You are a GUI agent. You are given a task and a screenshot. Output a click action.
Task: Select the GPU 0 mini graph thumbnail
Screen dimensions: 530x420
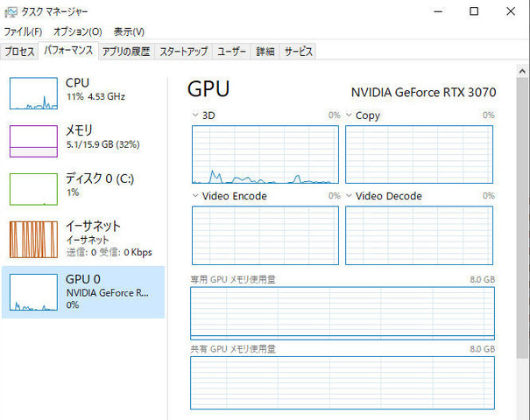[x=33, y=292]
